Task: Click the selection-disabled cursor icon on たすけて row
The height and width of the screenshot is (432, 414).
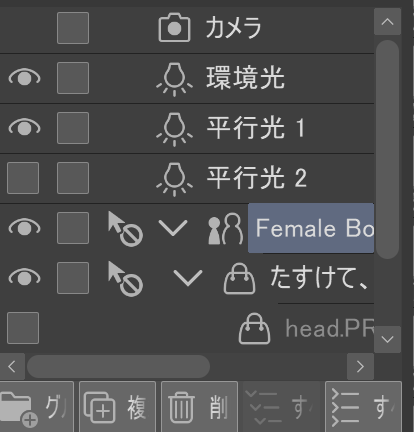Action: [125, 279]
